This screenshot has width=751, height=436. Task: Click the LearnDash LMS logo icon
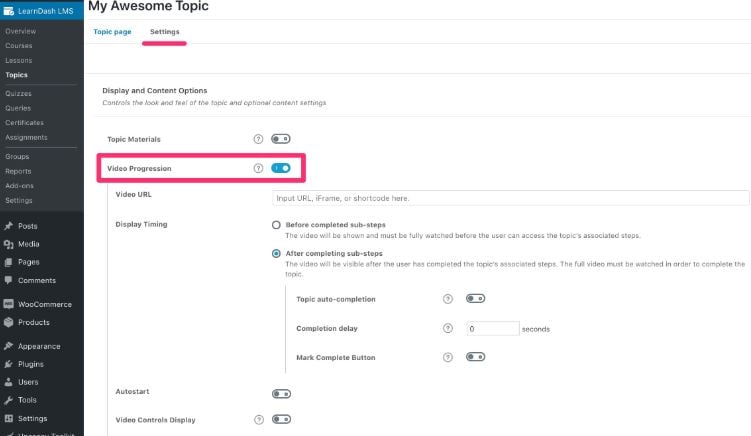9,11
